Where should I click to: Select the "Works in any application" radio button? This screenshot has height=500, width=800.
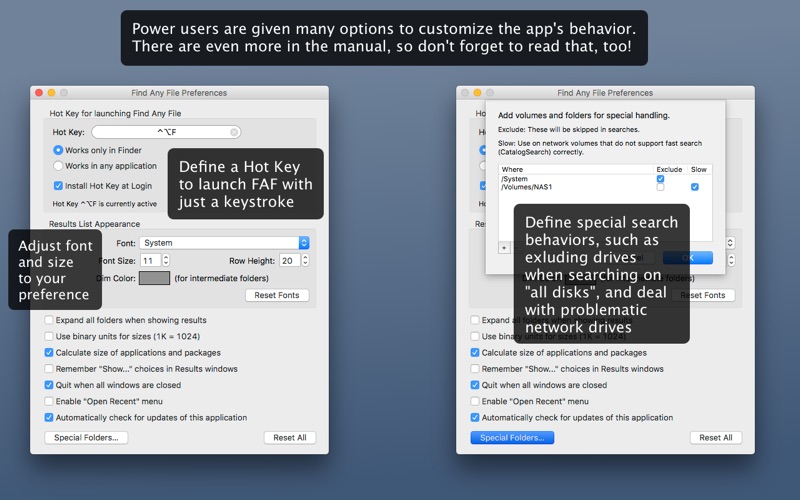click(x=58, y=166)
